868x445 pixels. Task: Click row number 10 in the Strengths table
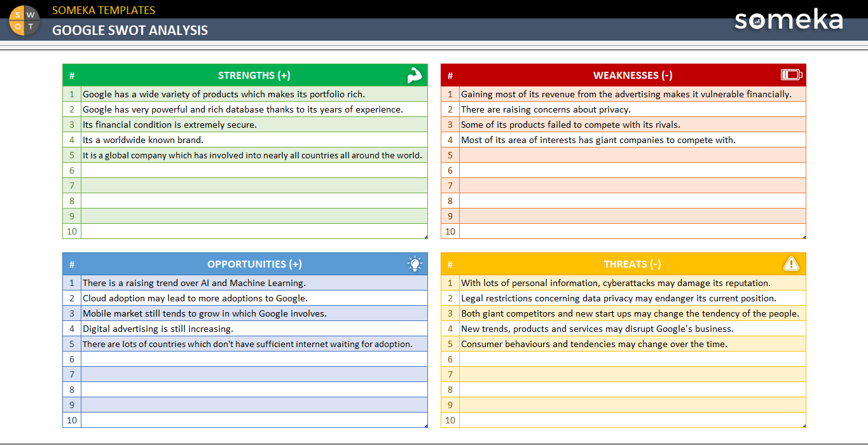pos(71,231)
